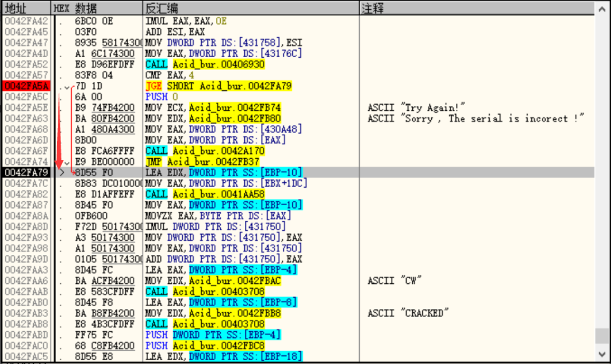The image size is (611, 364).
Task: Select address 0042FA45
Action: pos(26,32)
